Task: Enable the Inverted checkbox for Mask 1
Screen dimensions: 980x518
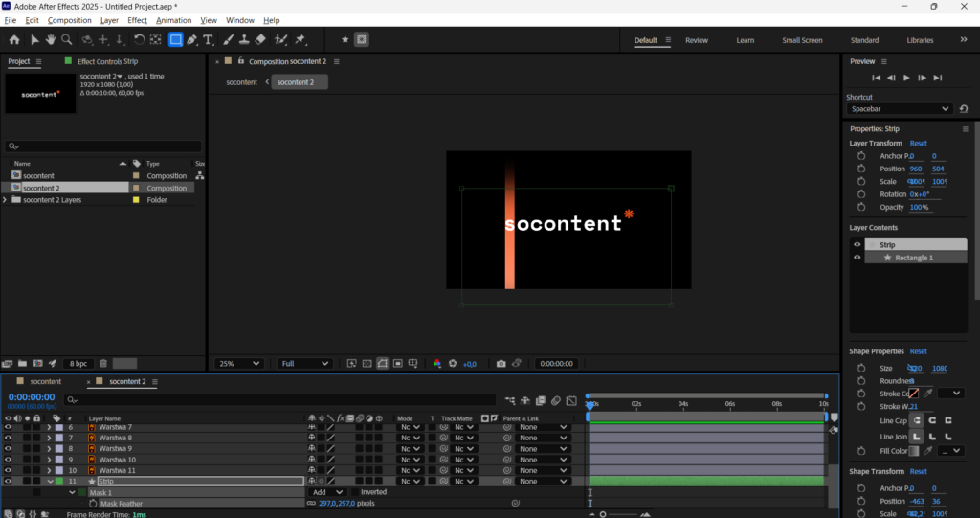Action: (x=356, y=492)
